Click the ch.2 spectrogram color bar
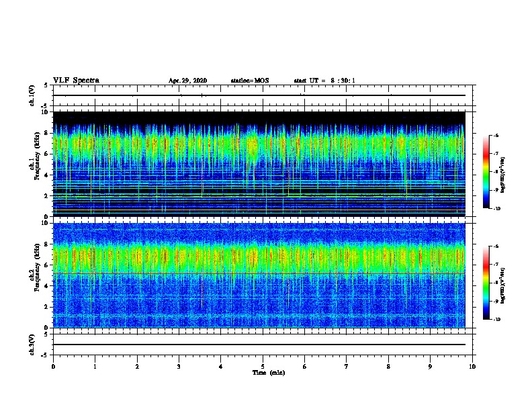 (x=486, y=283)
